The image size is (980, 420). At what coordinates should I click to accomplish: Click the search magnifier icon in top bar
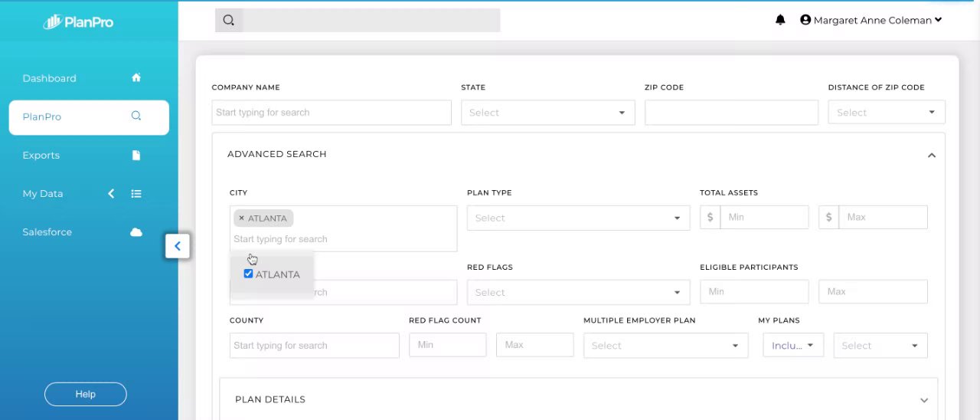pos(229,21)
